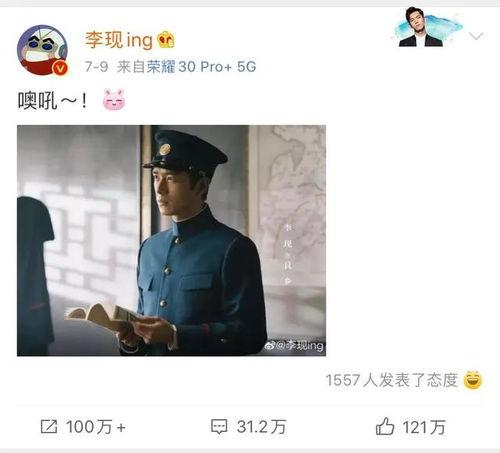
Task: Tap the @李现ing watermark on photo
Action: pyautogui.click(x=294, y=346)
